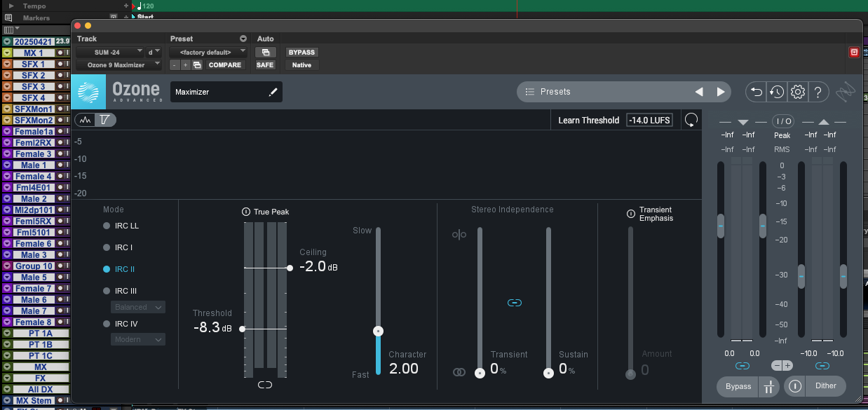The image size is (868, 410).
Task: Click the plus meter scale button
Action: 787,366
